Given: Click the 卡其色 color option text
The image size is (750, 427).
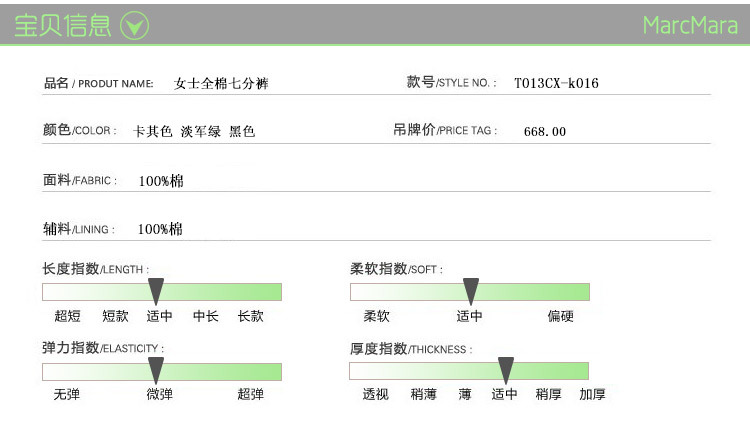Looking at the screenshot, I should click(153, 131).
